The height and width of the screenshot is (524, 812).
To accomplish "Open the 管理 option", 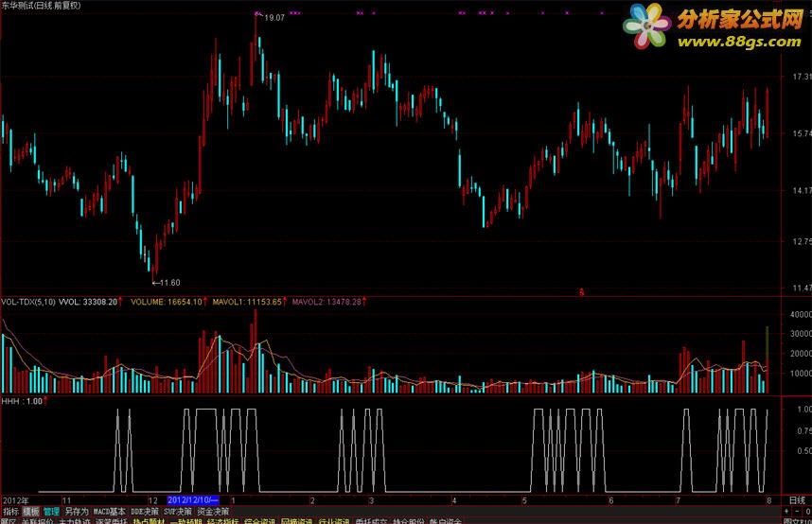I will pyautogui.click(x=51, y=512).
